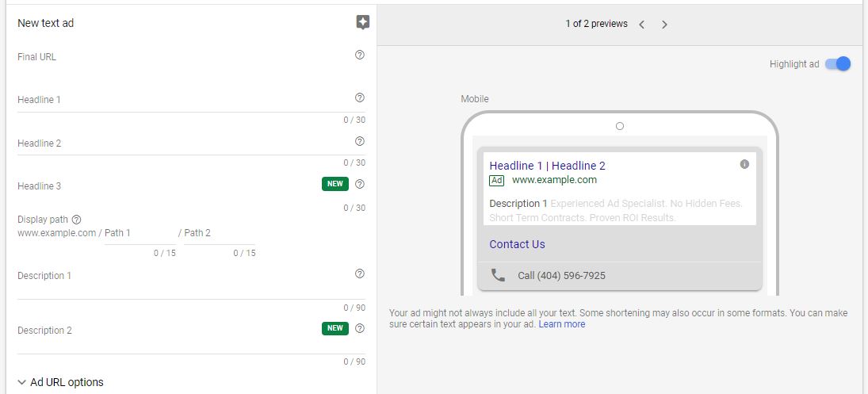This screenshot has height=394, width=868.
Task: Click the Headline 2 help question mark
Action: click(x=360, y=141)
